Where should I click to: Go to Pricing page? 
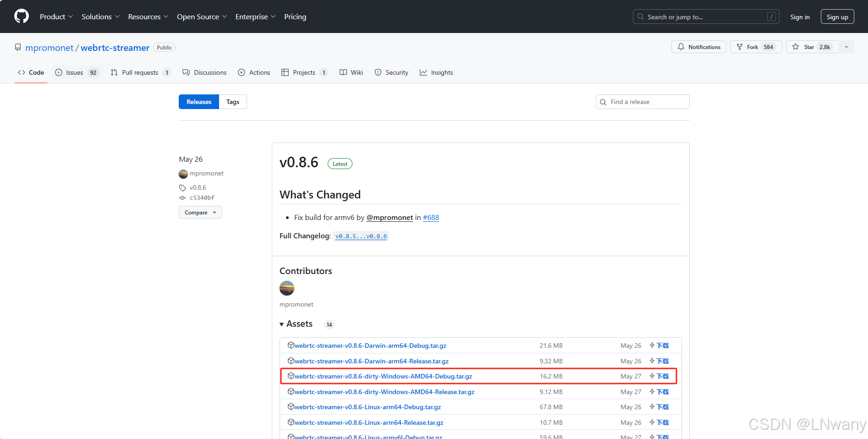click(295, 16)
